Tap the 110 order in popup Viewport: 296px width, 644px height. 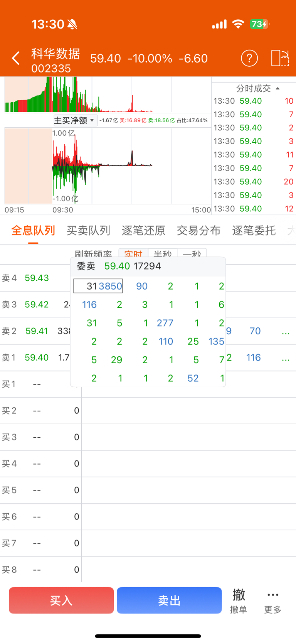tap(166, 341)
